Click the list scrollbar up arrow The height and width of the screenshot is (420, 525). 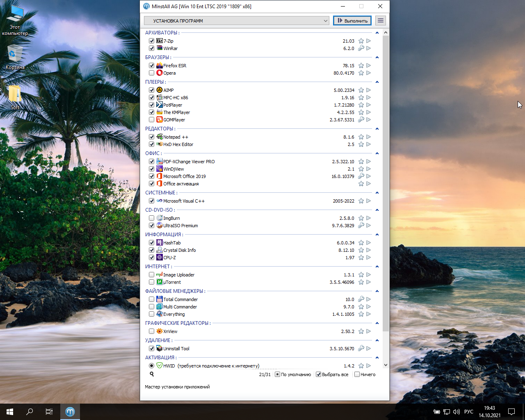[386, 32]
